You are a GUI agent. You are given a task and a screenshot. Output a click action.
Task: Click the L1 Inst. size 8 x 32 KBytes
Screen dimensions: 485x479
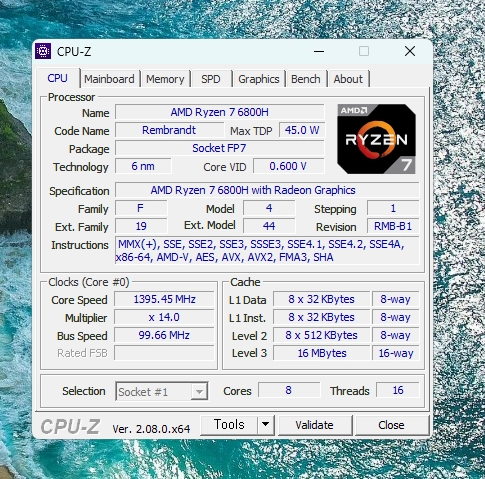click(321, 317)
